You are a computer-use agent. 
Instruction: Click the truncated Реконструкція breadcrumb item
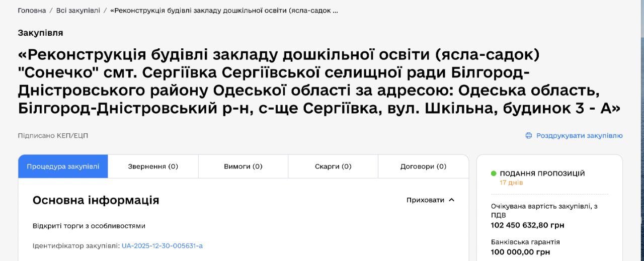[x=224, y=11]
